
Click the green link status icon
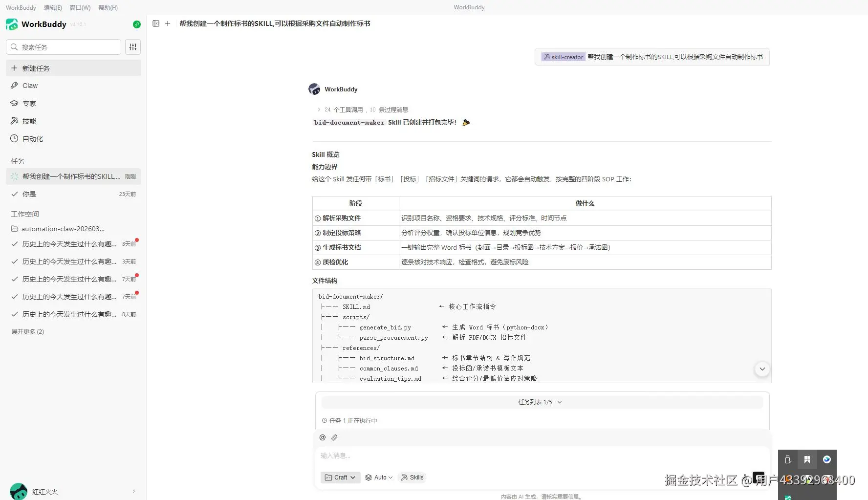[x=137, y=24]
